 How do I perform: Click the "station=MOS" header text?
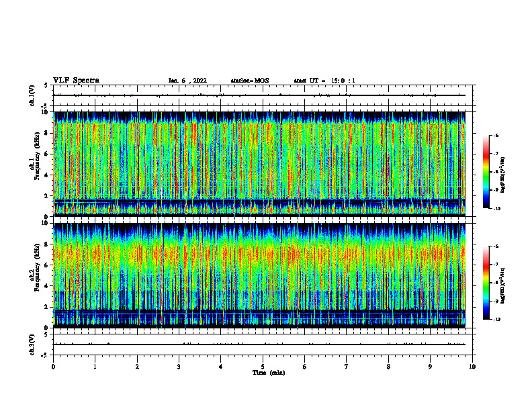pos(250,81)
